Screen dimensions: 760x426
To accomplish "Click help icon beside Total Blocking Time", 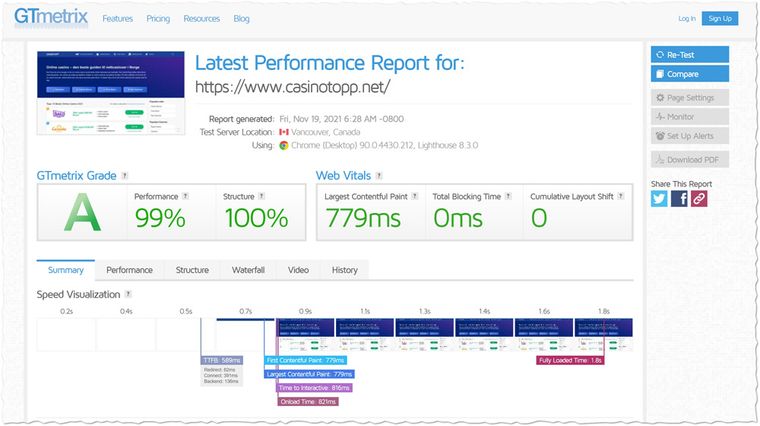I will coord(508,196).
